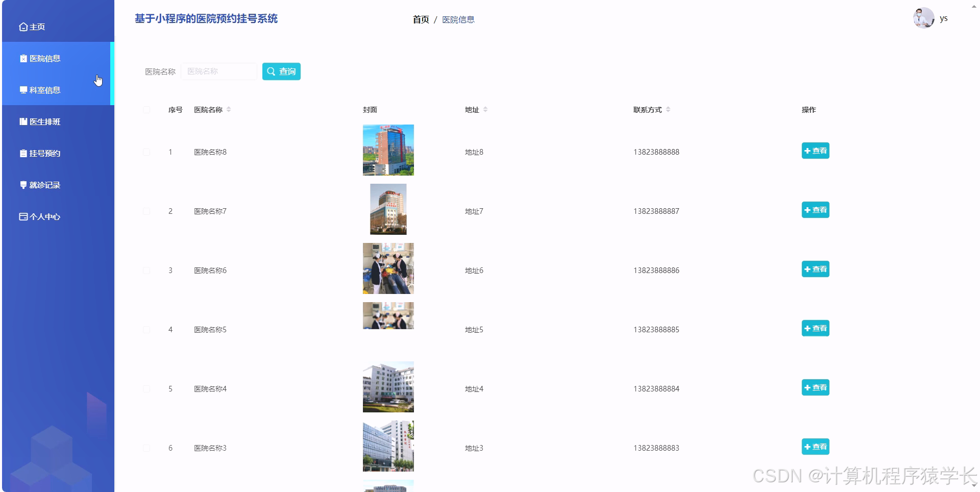This screenshot has width=980, height=492.
Task: Click the 查询 search button
Action: tap(281, 71)
